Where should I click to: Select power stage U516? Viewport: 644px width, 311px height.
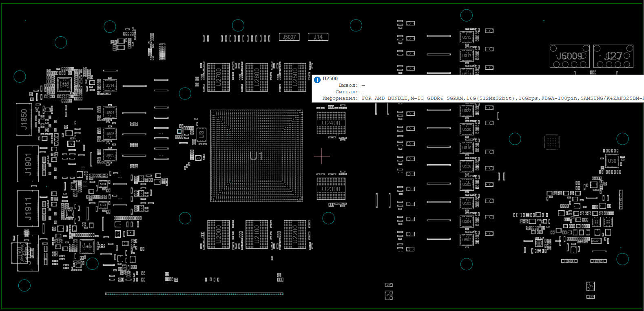pos(467,148)
